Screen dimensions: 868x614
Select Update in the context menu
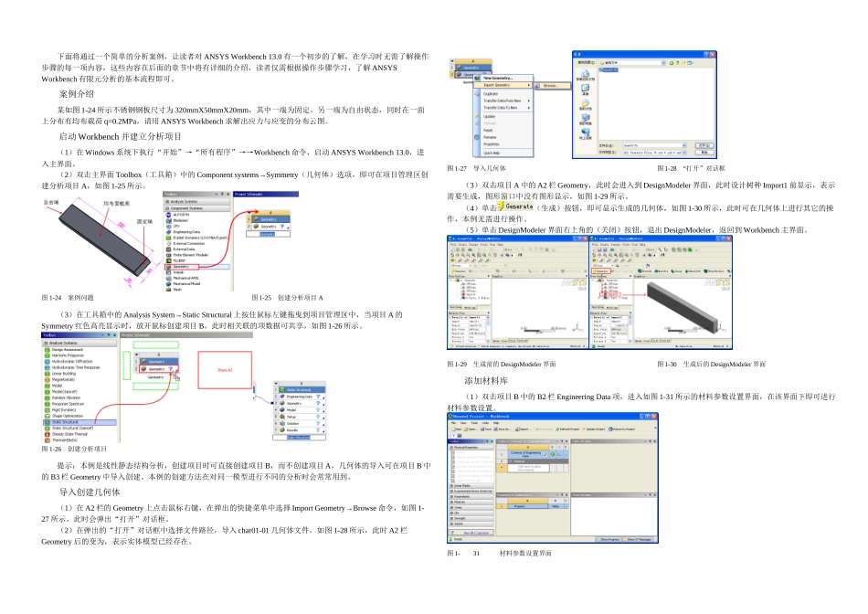(503, 116)
